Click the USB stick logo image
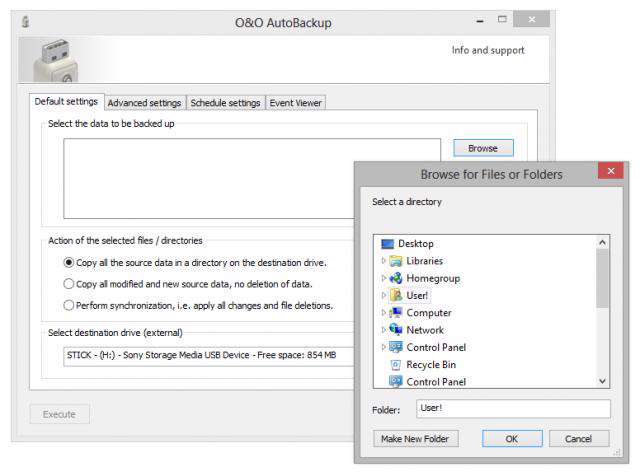Viewport: 640px width, 476px height. pos(55,60)
